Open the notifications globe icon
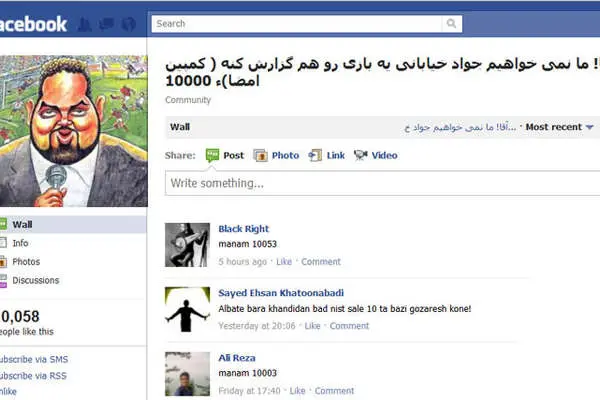600x400 pixels. [x=129, y=24]
